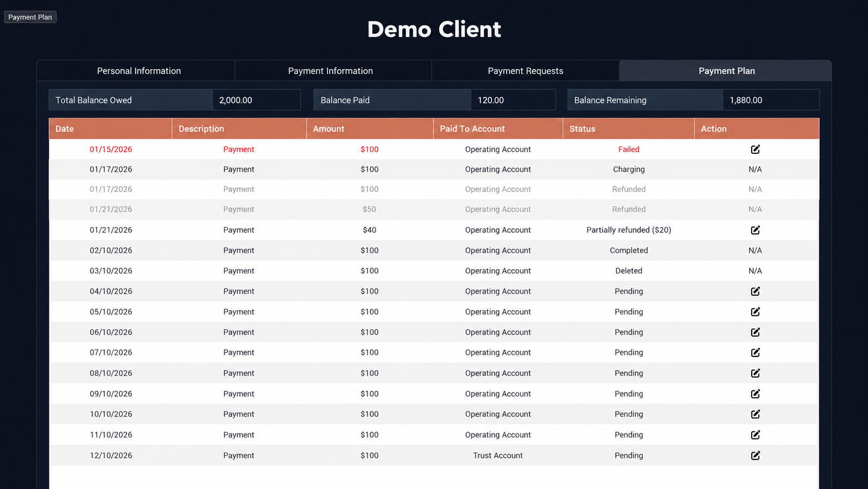Edit the 08/10/2026 pending payment
The height and width of the screenshot is (489, 868).
click(755, 373)
